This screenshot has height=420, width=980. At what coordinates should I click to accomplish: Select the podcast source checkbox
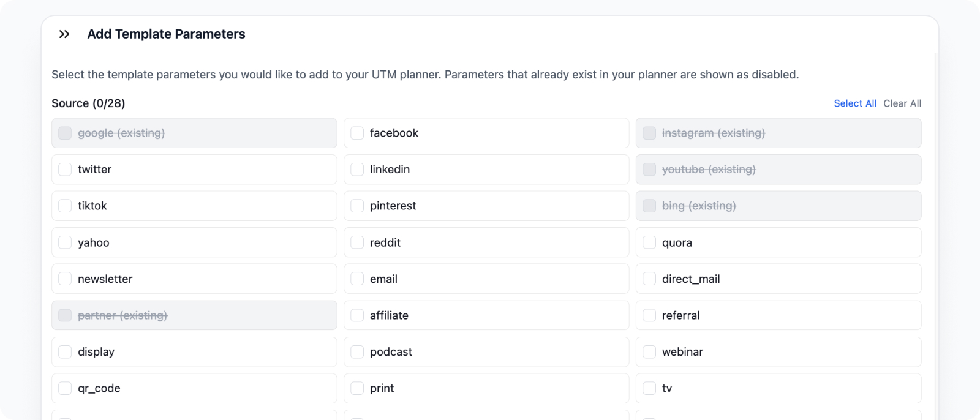coord(357,352)
